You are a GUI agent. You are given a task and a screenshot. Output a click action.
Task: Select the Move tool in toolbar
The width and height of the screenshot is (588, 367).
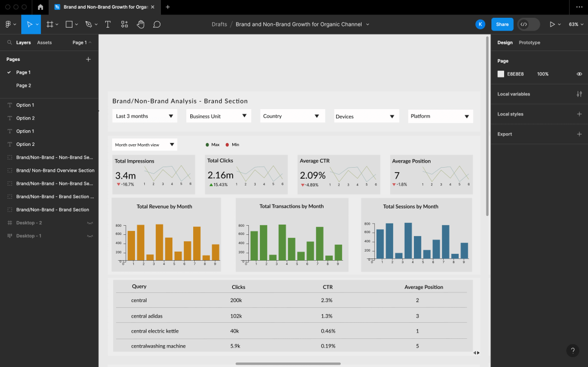point(29,24)
